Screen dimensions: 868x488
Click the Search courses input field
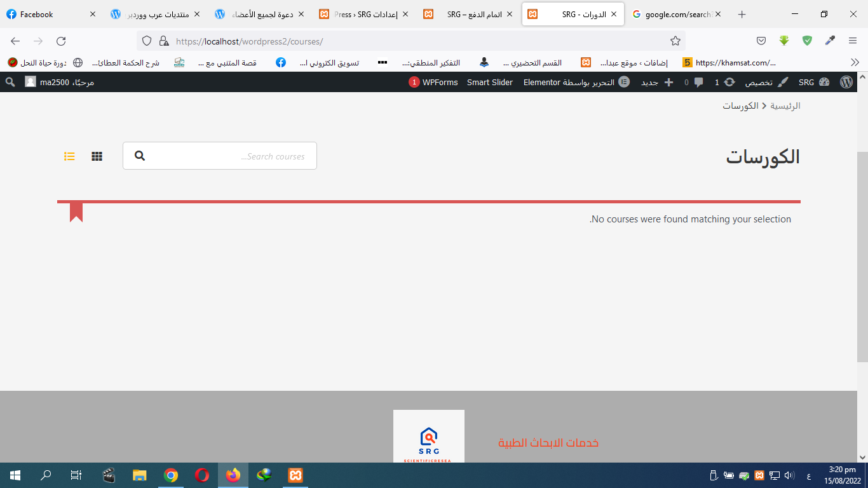pyautogui.click(x=220, y=156)
